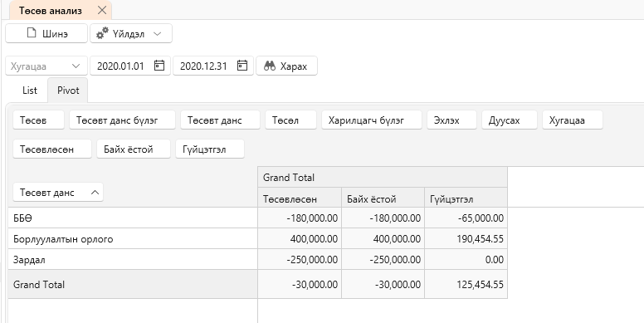
Task: Click Зардал Төсөвлөсөн value -250,000.00
Action: click(x=300, y=260)
